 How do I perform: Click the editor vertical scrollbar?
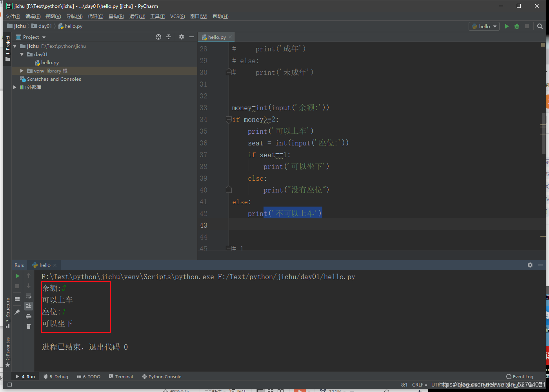tap(543, 133)
